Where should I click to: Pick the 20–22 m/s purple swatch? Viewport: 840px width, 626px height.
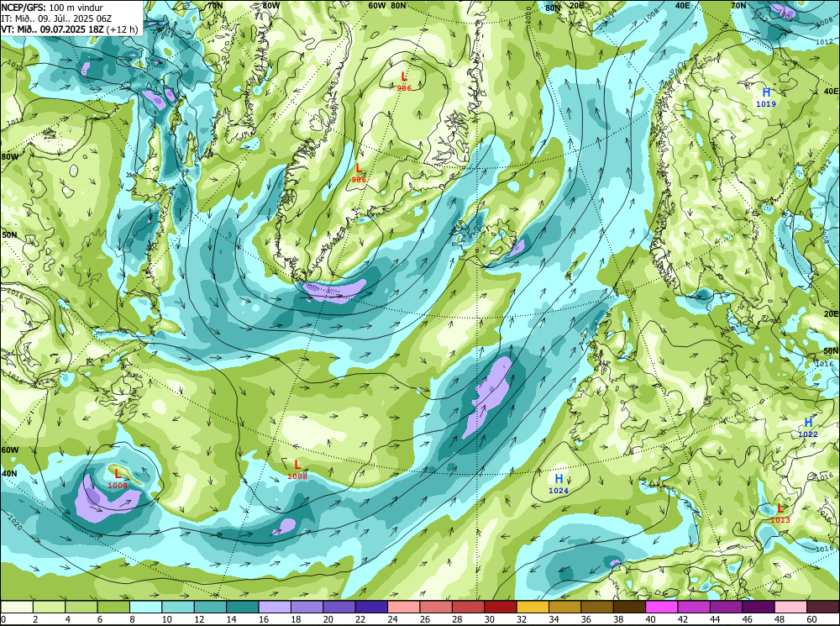coord(339,607)
